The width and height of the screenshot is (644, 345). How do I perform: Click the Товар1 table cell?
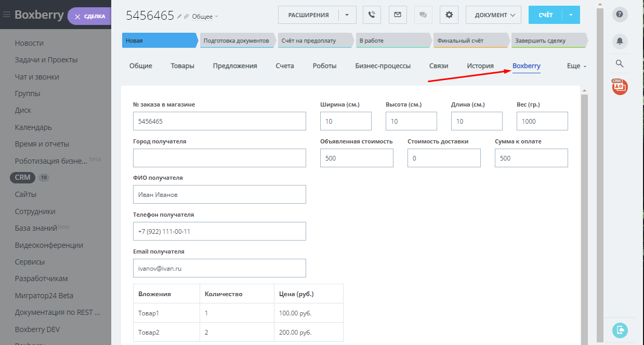pyautogui.click(x=166, y=313)
